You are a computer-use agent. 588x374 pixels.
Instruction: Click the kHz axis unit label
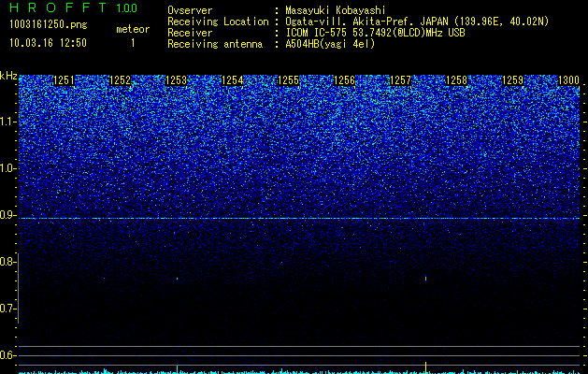(8, 76)
